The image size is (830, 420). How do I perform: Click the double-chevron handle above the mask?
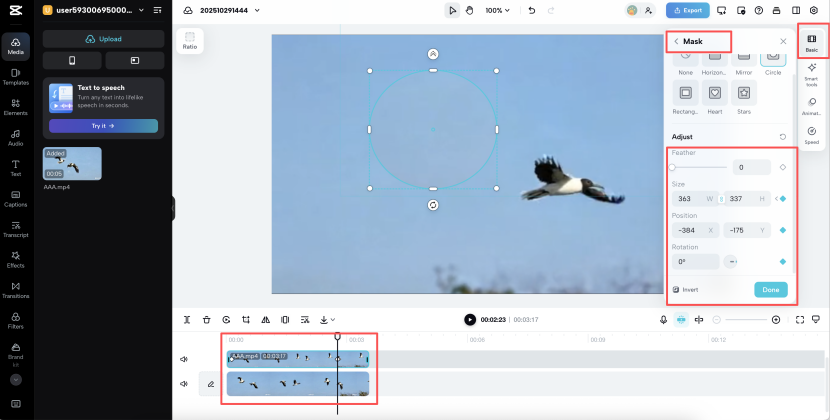coord(433,54)
